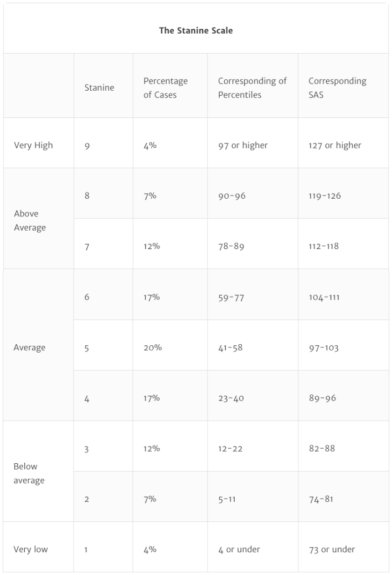Select the '73 or under' SAS cell
Image resolution: width=392 pixels, height=575 pixels.
pos(332,550)
